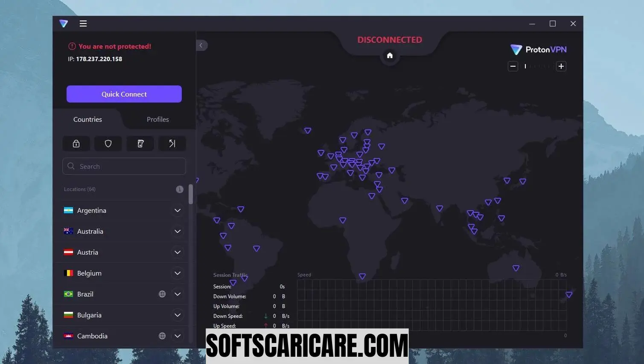Toggle NetShield shield icon

pos(108,144)
